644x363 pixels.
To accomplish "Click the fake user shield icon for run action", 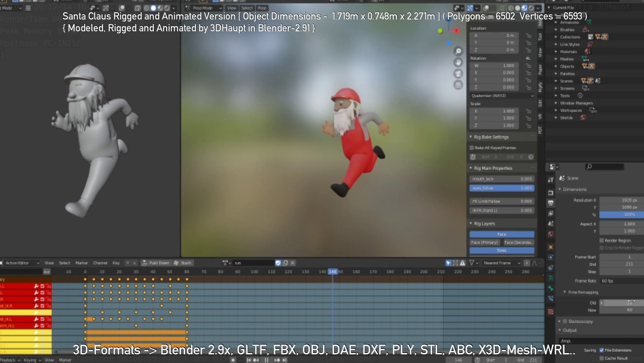I will point(278,263).
